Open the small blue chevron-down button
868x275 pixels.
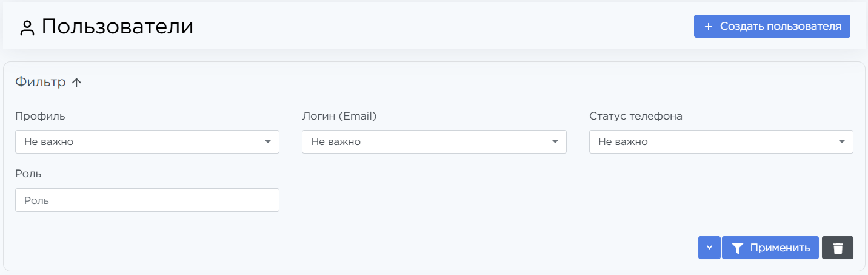pos(709,248)
